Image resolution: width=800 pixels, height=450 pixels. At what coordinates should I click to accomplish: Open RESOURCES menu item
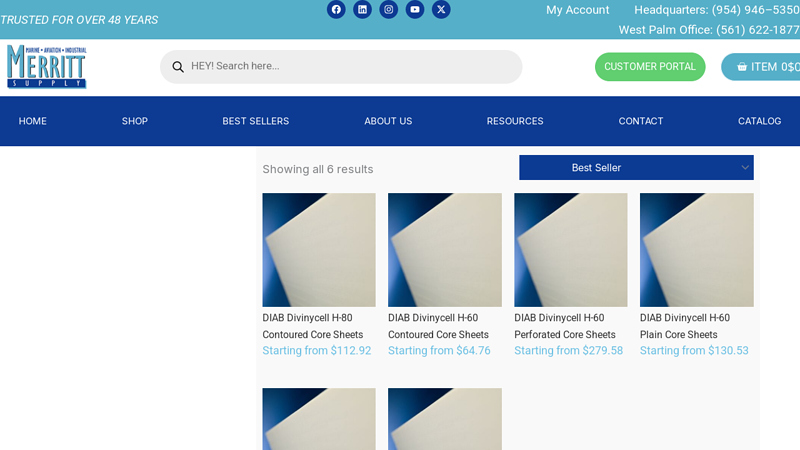coord(515,121)
